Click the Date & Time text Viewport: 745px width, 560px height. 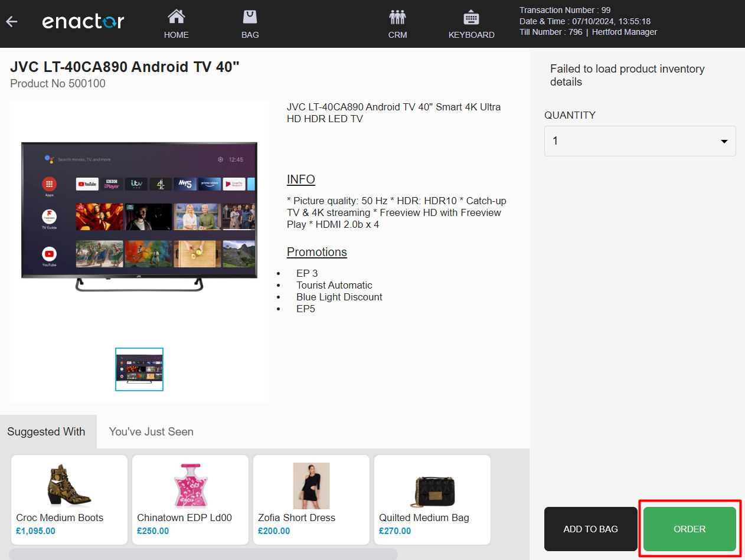585,21
